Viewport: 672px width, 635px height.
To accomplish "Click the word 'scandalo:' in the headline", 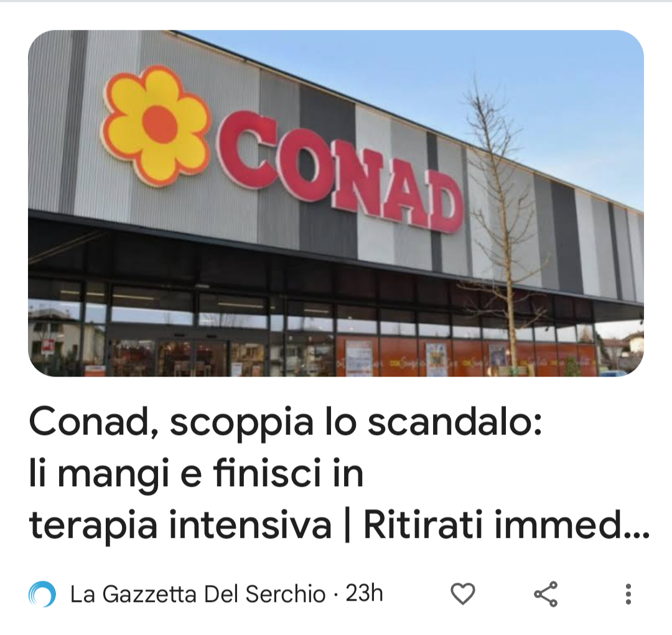I will pyautogui.click(x=455, y=423).
